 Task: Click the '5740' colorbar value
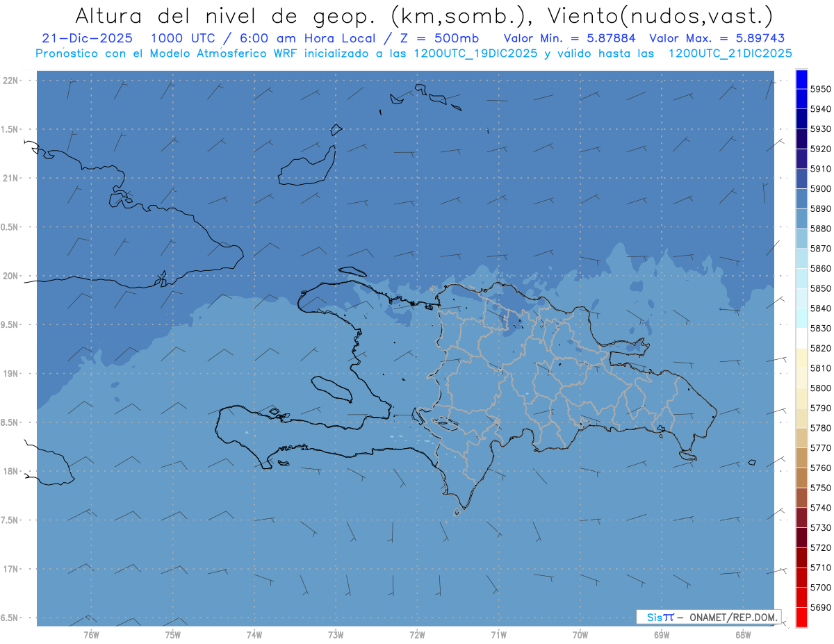tap(820, 508)
